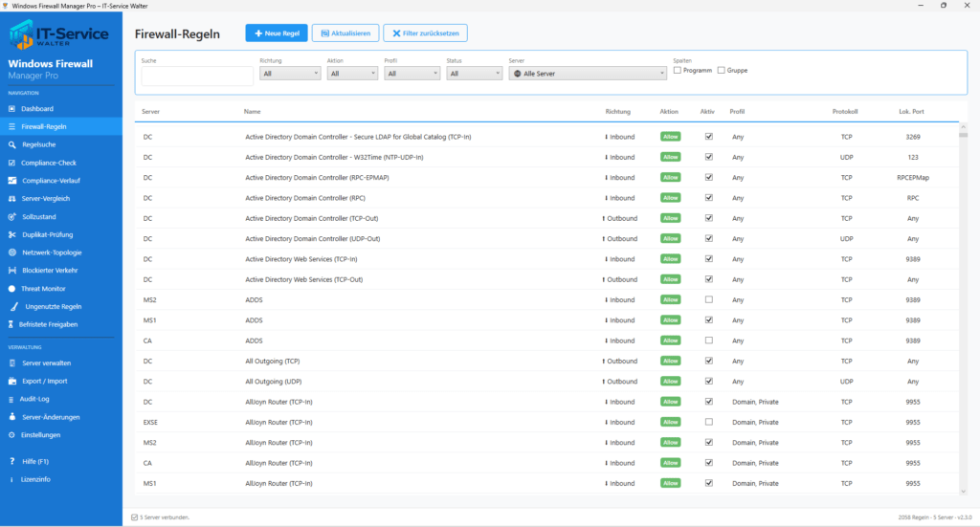Open Threat Monitor from the sidebar
Screen dimensions: 980x527
tap(61, 289)
